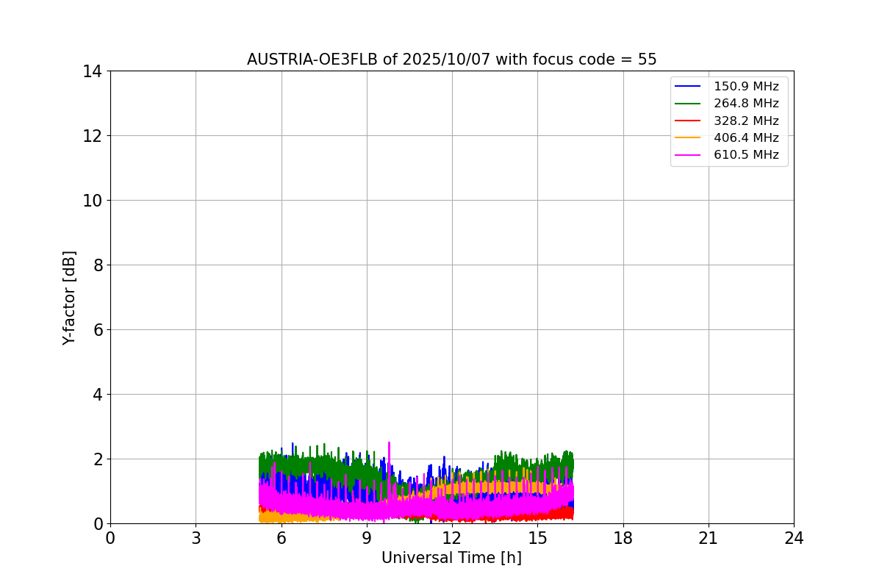Click the plot title AUSTRIA-OE3FLB of 2025/10/07
The image size is (882, 588).
pos(451,60)
